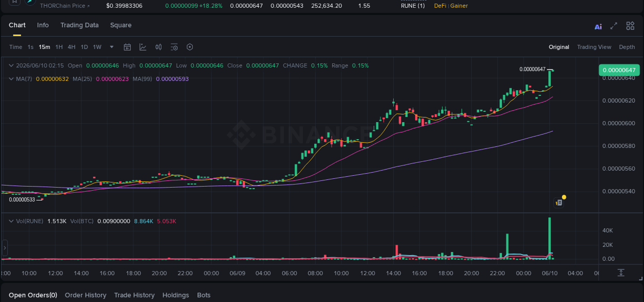Image resolution: width=644 pixels, height=302 pixels.
Task: Select the Holdings tab
Action: tap(176, 295)
